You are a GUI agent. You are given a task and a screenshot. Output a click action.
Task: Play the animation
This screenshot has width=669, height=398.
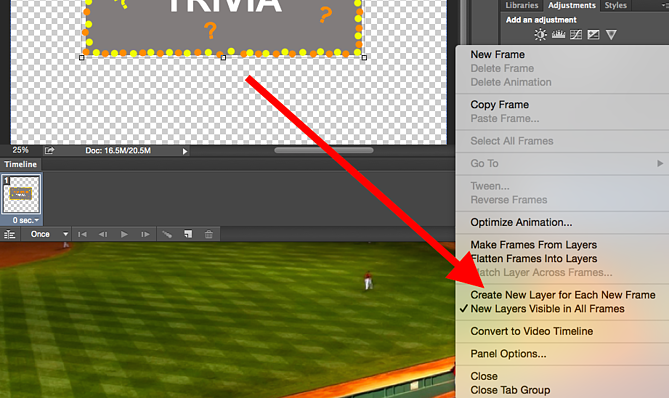(x=124, y=234)
